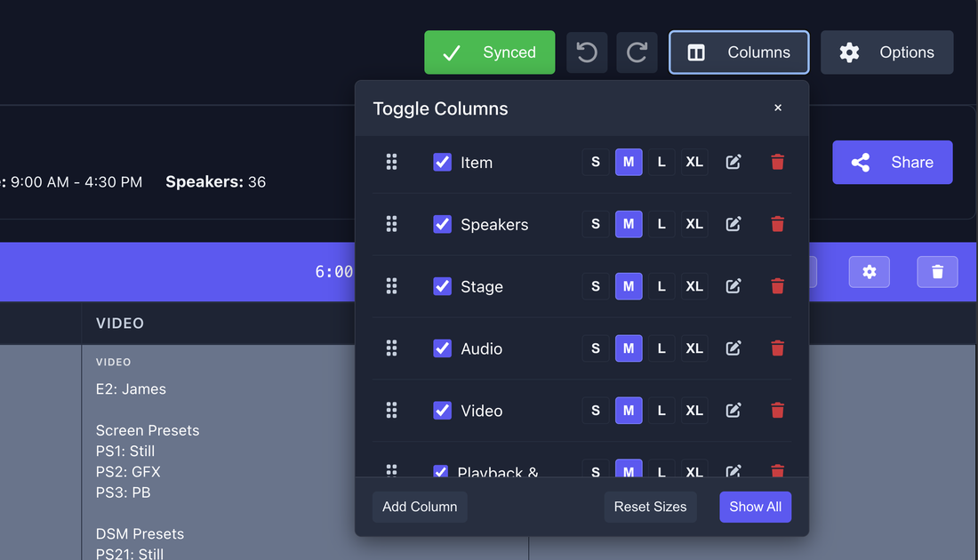This screenshot has height=560, width=978.
Task: Click the 'E2: James' video cell text
Action: (x=131, y=389)
